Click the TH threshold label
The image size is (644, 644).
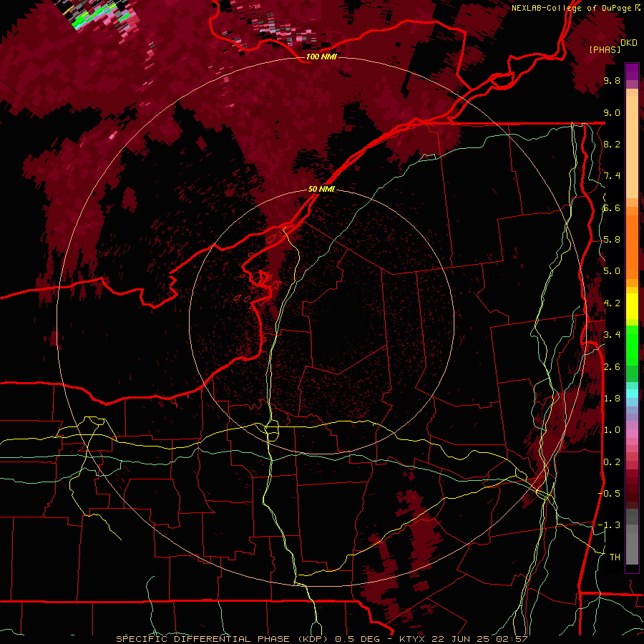pos(615,557)
